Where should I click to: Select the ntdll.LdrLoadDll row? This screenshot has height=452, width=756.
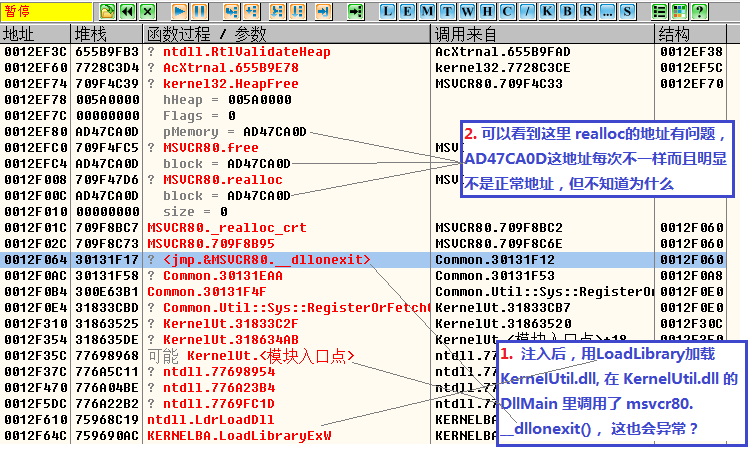click(363, 419)
